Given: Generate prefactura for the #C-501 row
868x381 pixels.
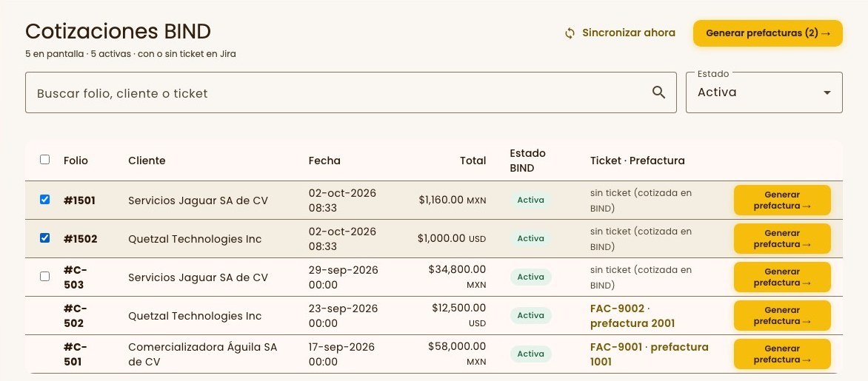Looking at the screenshot, I should [x=782, y=354].
